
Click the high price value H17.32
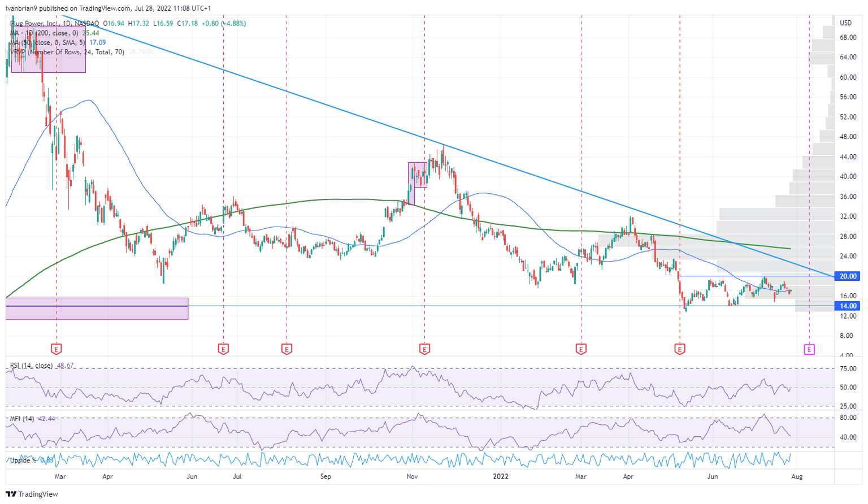pyautogui.click(x=139, y=24)
